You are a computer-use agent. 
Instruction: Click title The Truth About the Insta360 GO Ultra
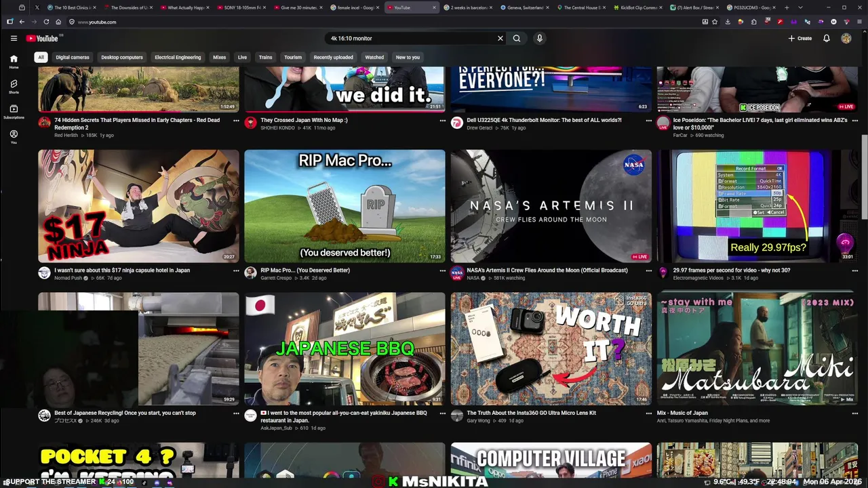[531, 413]
